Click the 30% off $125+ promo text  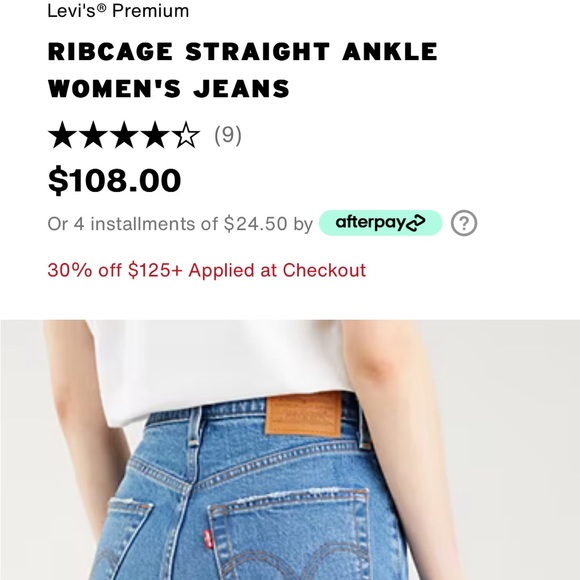click(207, 270)
